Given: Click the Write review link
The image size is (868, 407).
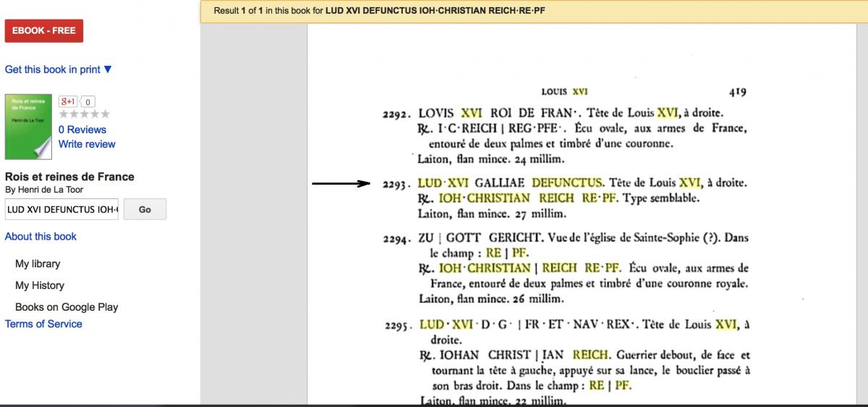Looking at the screenshot, I should tap(87, 144).
